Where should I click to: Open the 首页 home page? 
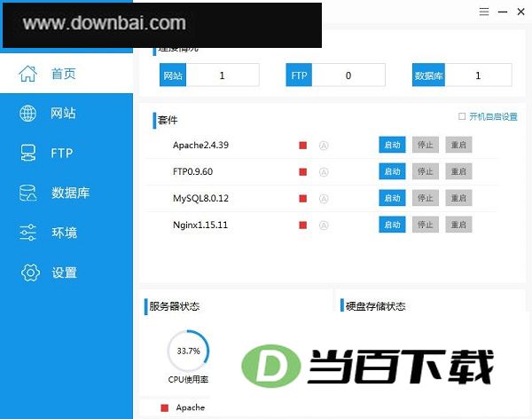[x=66, y=74]
